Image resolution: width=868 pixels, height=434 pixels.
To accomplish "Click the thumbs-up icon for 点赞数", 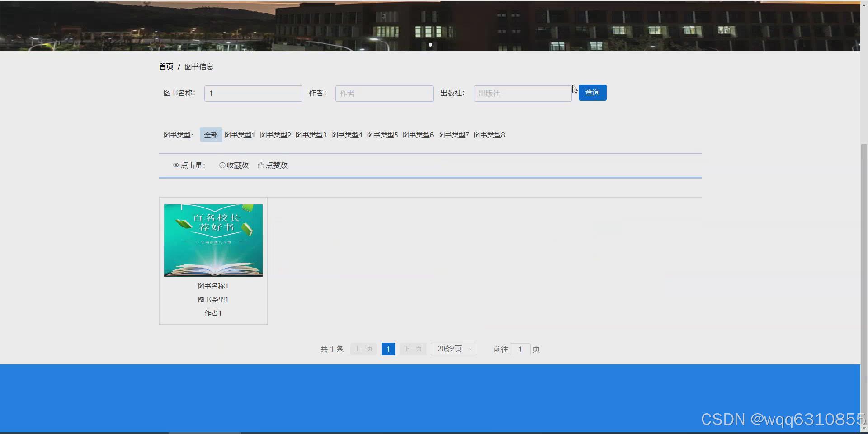I will (x=260, y=165).
